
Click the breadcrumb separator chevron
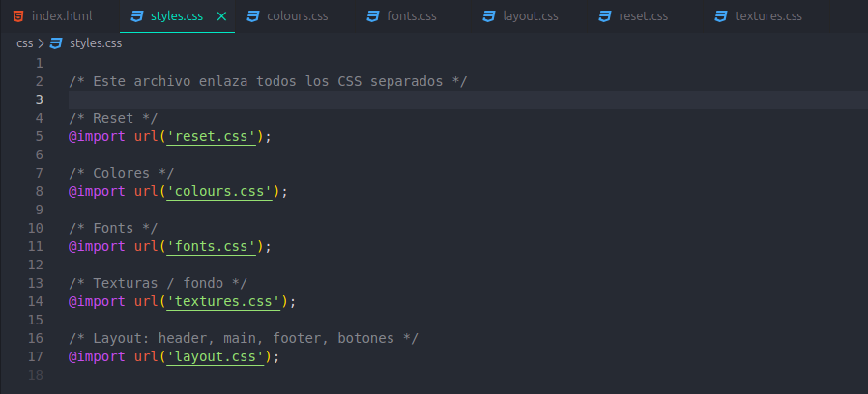click(x=40, y=43)
